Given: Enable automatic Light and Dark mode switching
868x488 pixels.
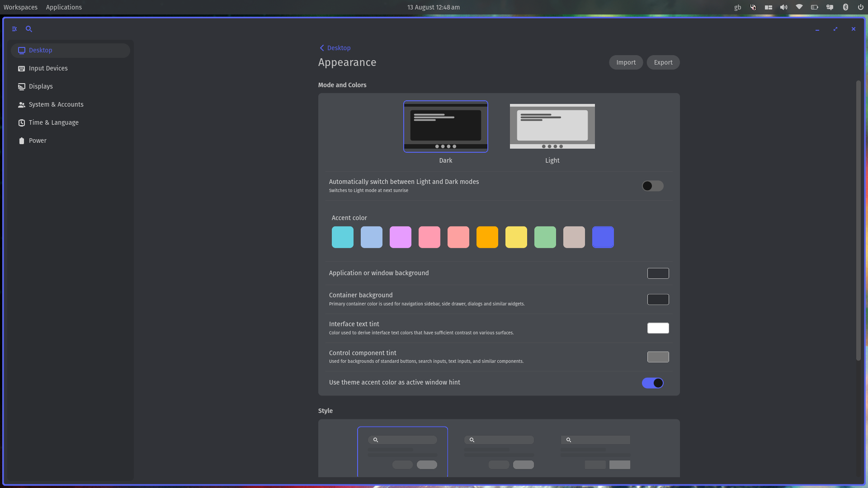Looking at the screenshot, I should click(652, 186).
